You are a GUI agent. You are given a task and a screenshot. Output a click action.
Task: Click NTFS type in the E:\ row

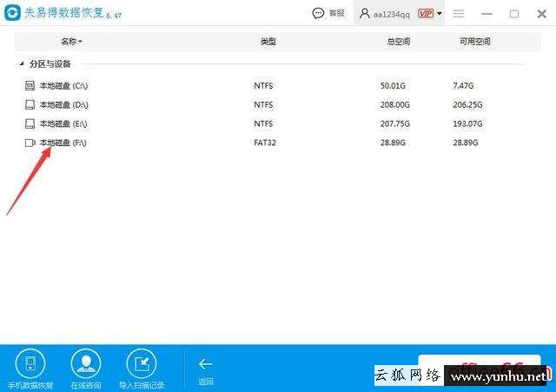263,123
